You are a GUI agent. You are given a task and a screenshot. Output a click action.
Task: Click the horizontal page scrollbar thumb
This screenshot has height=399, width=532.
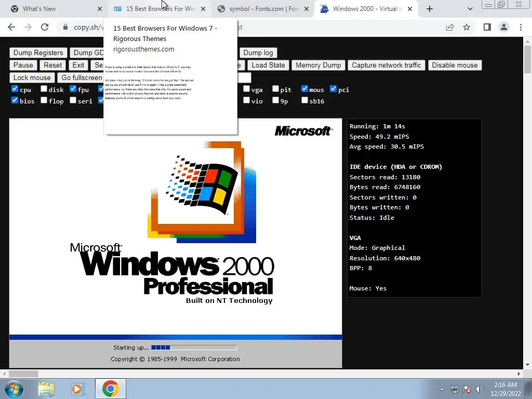23,374
